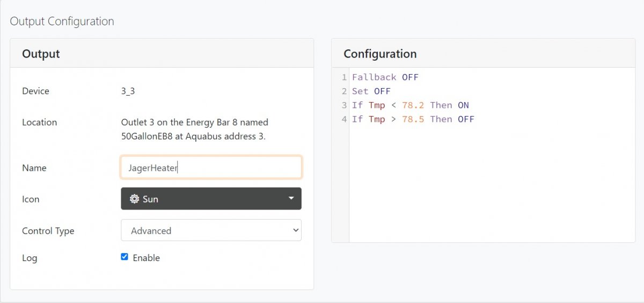Click the Device value 3_3
The image size is (644, 303).
coord(128,91)
